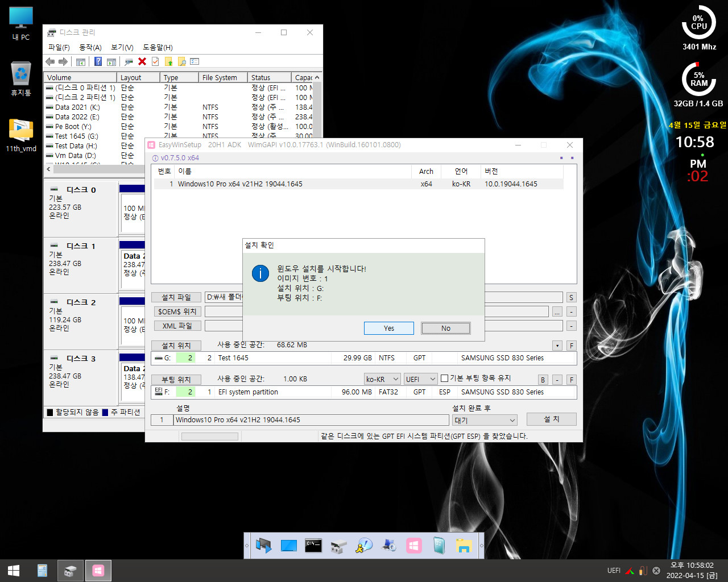Click the 설치 (Install) button in EasyWinSetup
The height and width of the screenshot is (582, 728).
[x=552, y=419]
